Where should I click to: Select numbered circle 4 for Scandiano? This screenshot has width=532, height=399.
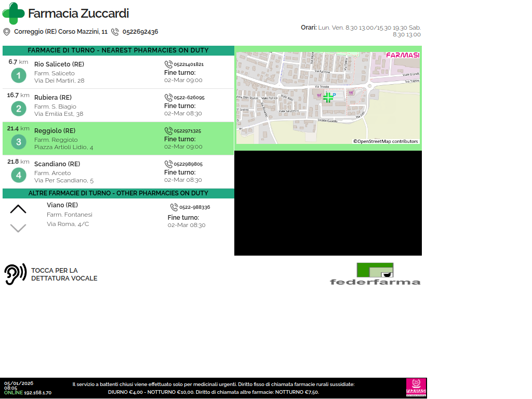coord(19,175)
